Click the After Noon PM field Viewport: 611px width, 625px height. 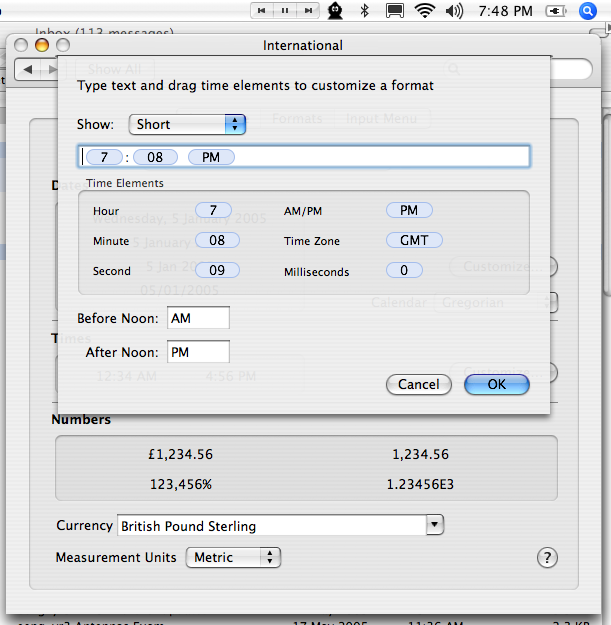pos(198,352)
